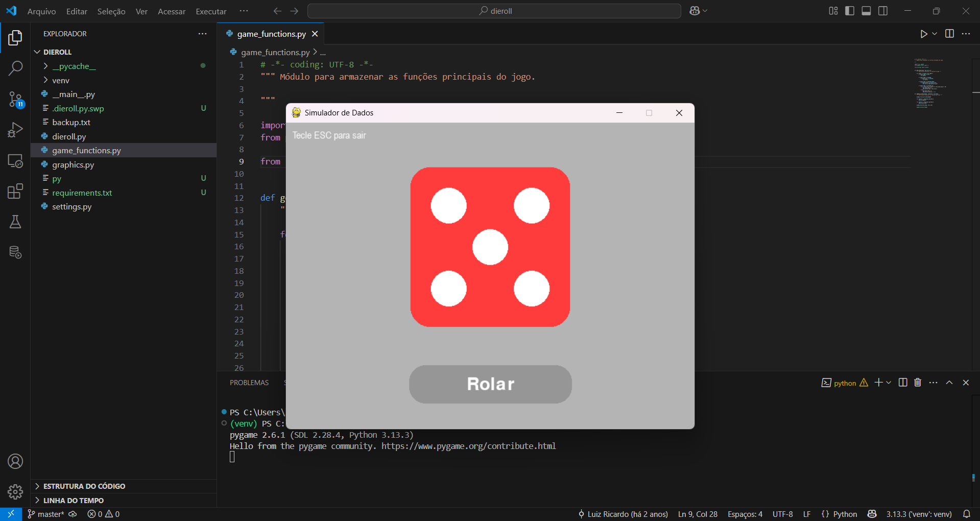
Task: Delete terminal with the trash icon
Action: (918, 383)
